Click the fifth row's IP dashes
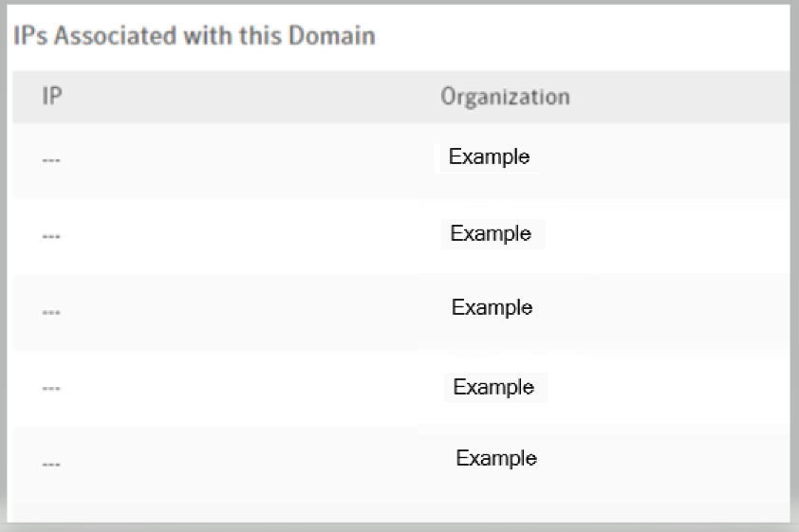This screenshot has height=532, width=799. 51,464
